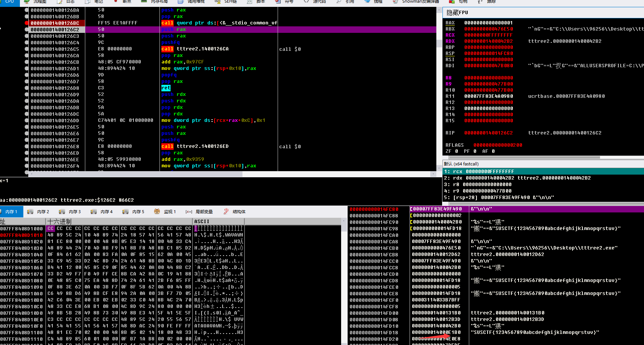The image size is (644, 345).
Task: Click the RBX register value 000000000047 6E50
Action: 489,29
